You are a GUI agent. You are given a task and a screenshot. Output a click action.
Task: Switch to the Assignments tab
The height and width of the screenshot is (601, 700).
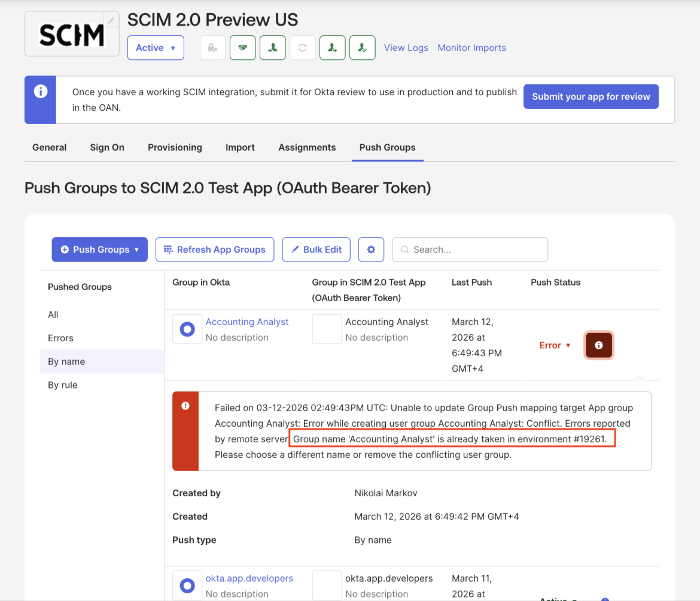pyautogui.click(x=307, y=147)
